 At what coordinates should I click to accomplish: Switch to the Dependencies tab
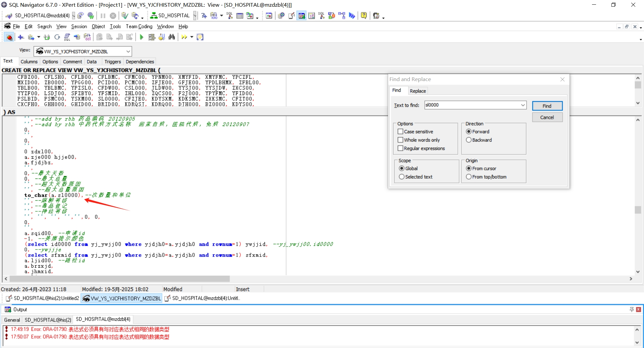[x=140, y=62]
